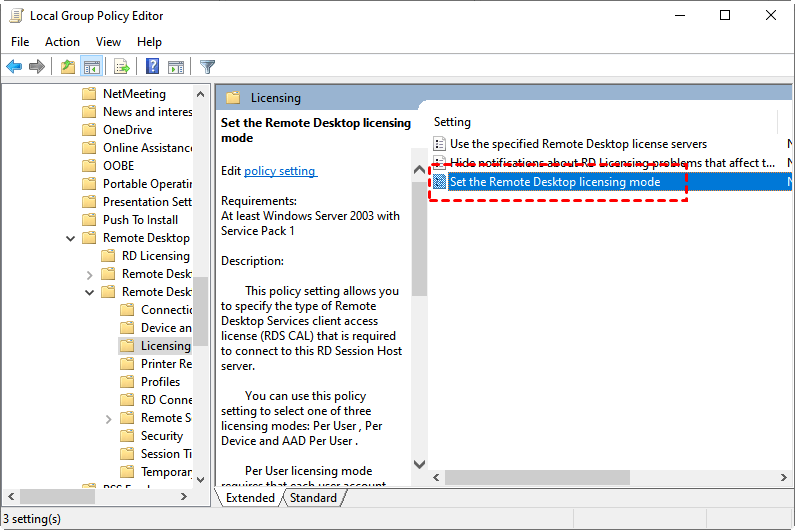Click OneDrive folder icon in tree

tap(89, 130)
